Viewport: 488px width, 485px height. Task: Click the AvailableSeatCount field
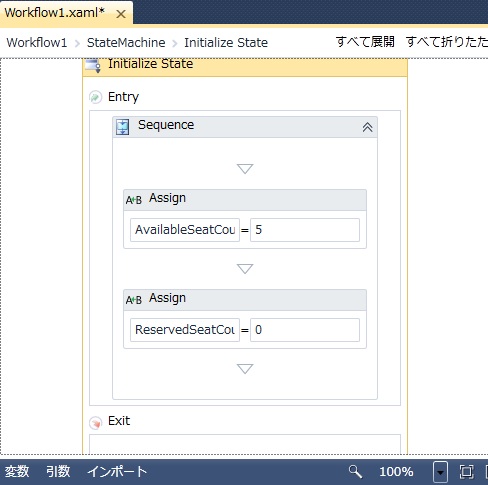point(185,230)
